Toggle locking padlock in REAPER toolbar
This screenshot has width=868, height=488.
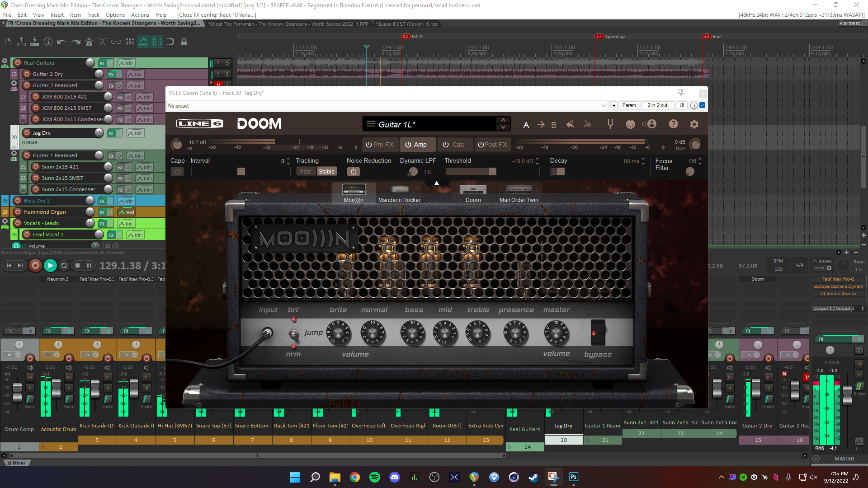[184, 42]
